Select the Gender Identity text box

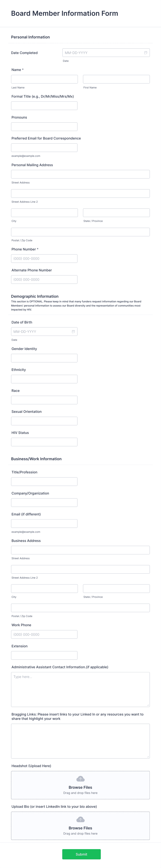click(44, 358)
